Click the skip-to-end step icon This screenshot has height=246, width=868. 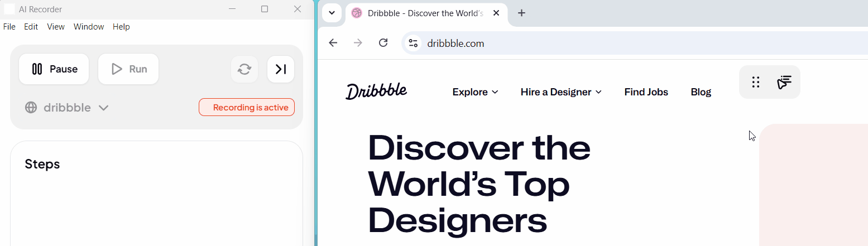click(x=281, y=69)
